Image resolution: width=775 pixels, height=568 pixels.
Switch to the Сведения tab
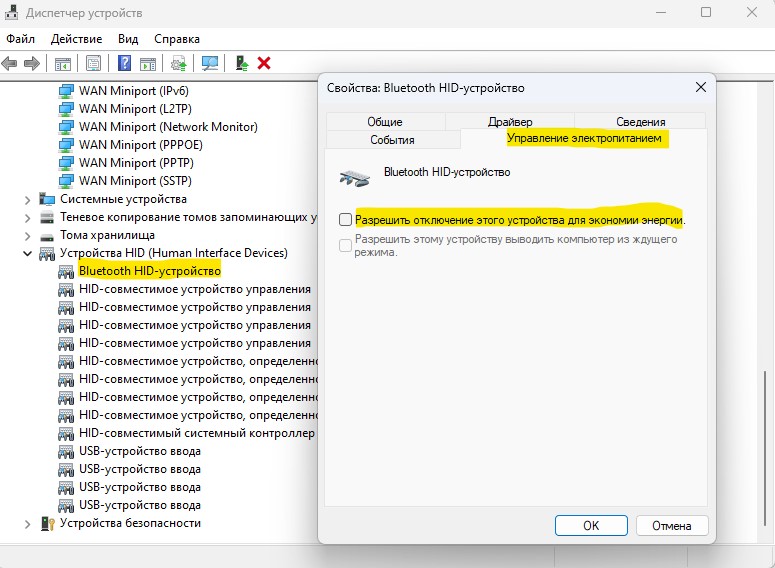641,122
